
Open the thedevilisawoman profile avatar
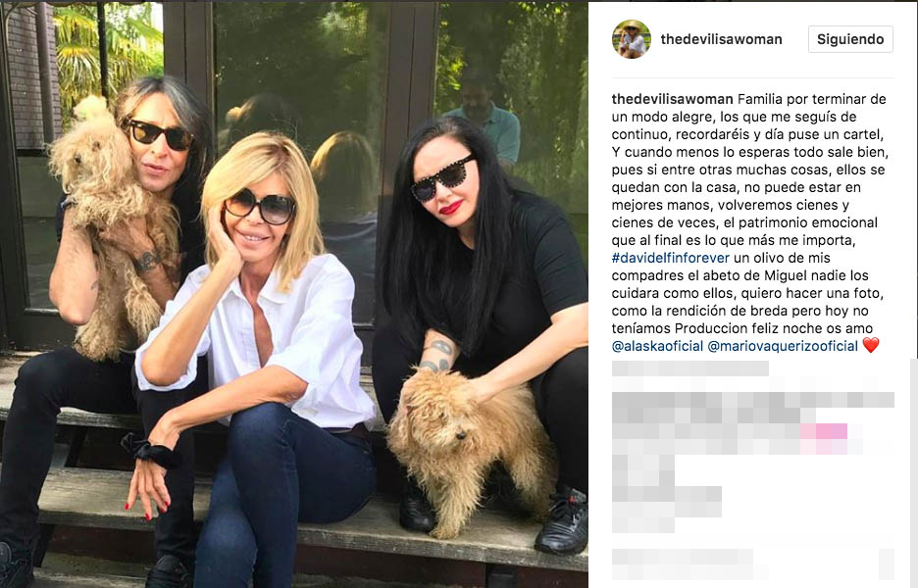(632, 39)
